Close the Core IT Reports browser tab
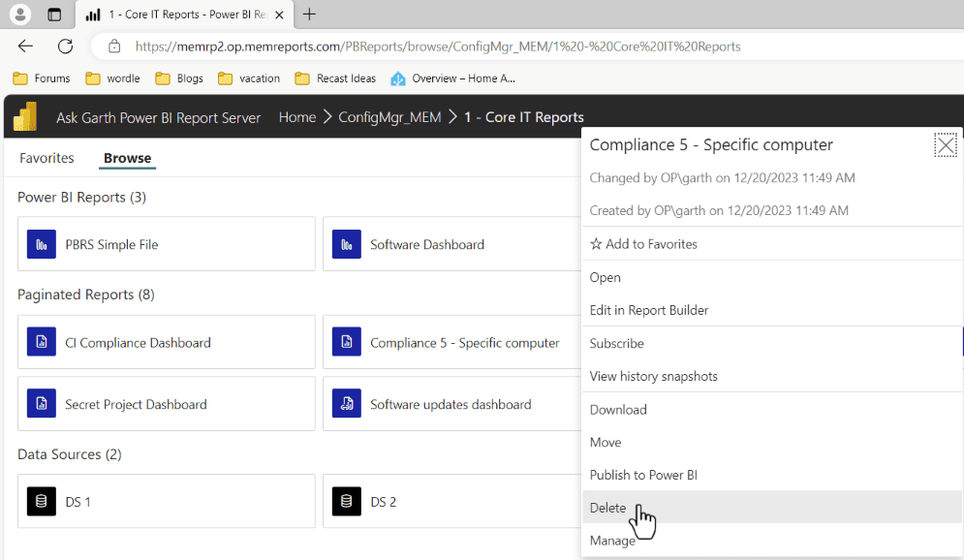 point(279,15)
